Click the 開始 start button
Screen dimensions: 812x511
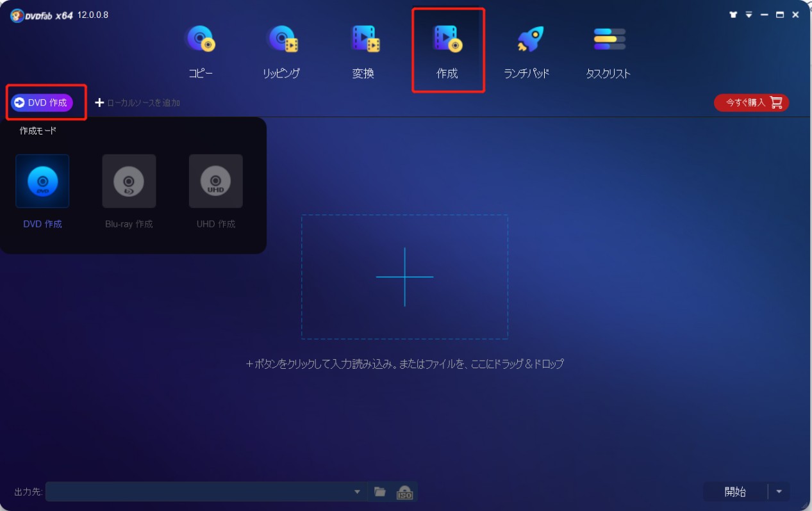tap(735, 492)
